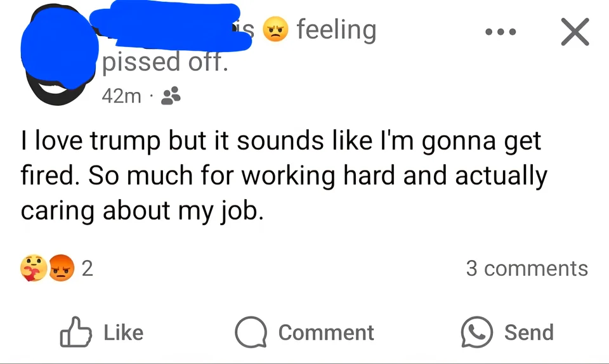
Task: Dismiss the post with the X icon
Action: (x=575, y=32)
